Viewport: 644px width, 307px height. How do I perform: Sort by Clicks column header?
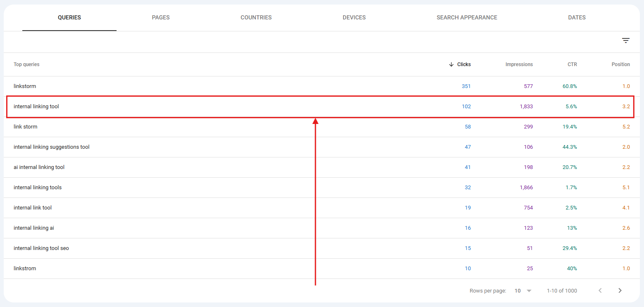(x=464, y=64)
